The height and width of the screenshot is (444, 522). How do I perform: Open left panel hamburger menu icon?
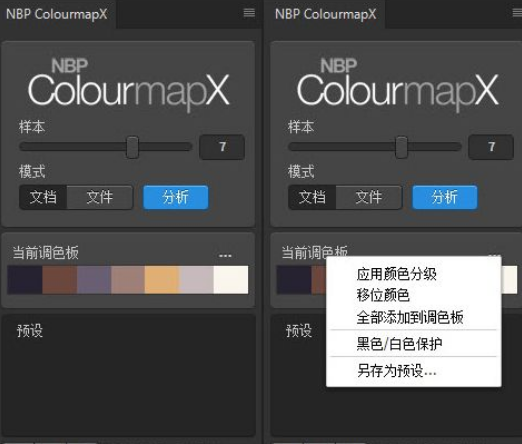coord(249,13)
